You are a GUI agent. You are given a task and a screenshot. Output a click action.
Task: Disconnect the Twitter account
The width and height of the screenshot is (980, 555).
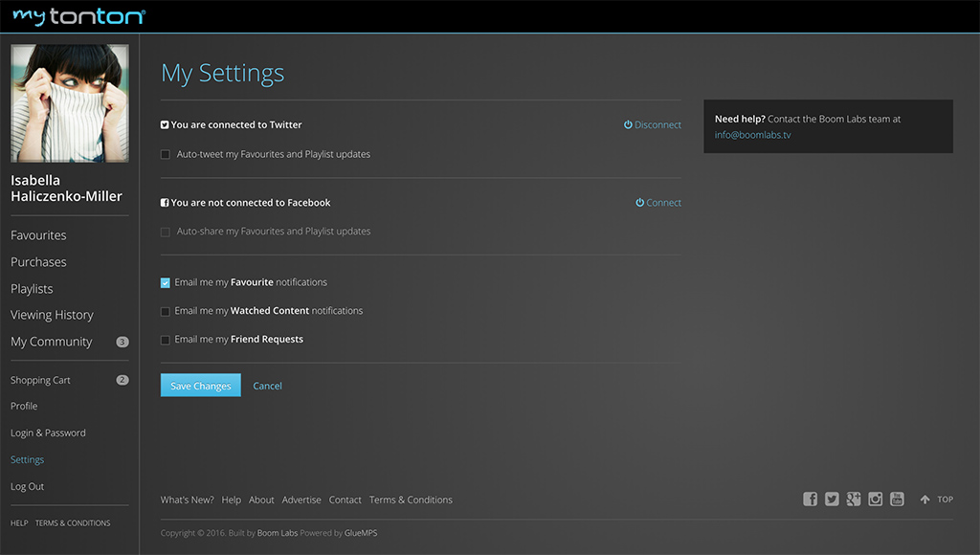653,125
